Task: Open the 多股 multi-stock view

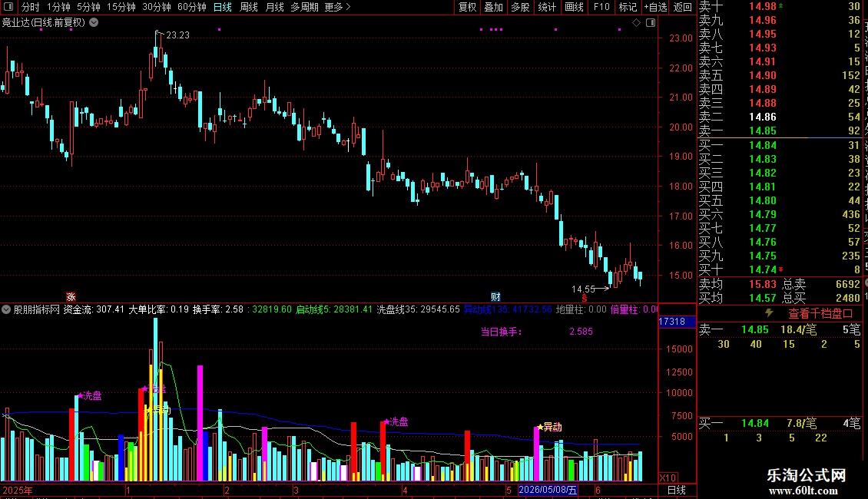Action: (x=520, y=7)
